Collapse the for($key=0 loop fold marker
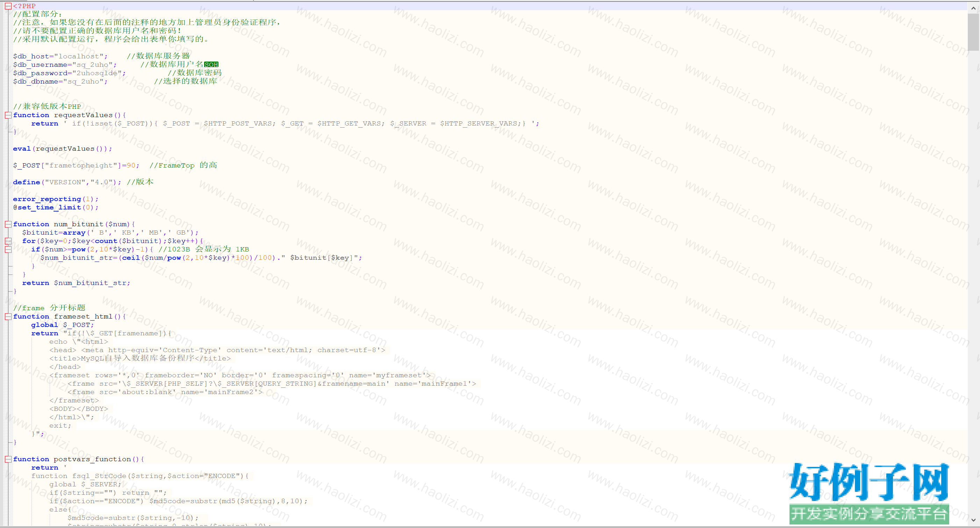980x528 pixels. click(x=8, y=241)
